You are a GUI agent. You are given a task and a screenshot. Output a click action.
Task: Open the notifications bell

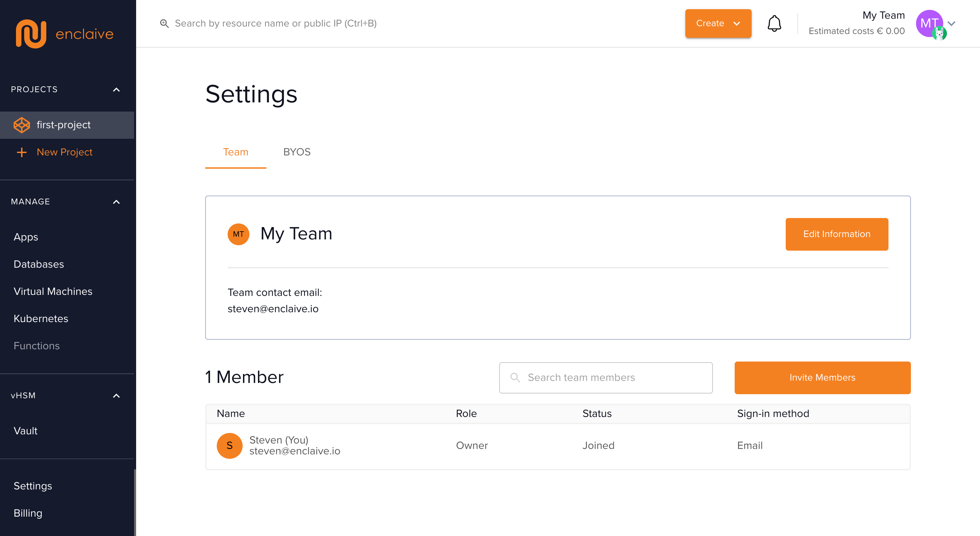pos(774,23)
